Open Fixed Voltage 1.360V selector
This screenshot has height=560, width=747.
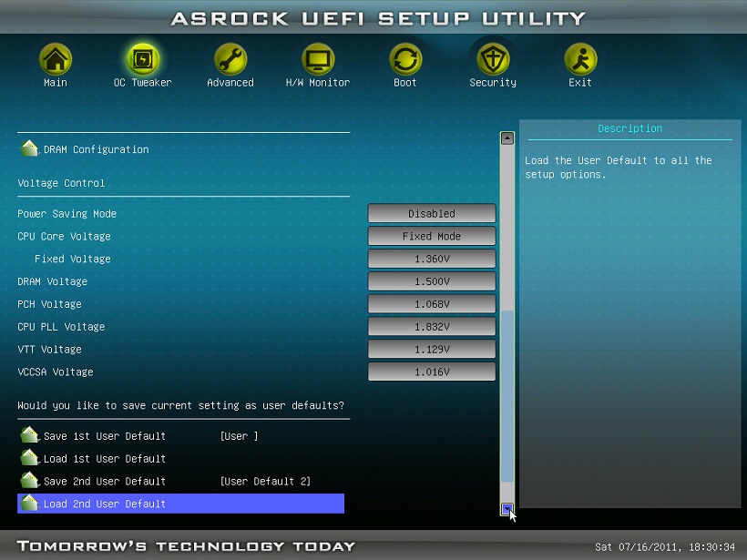432,259
